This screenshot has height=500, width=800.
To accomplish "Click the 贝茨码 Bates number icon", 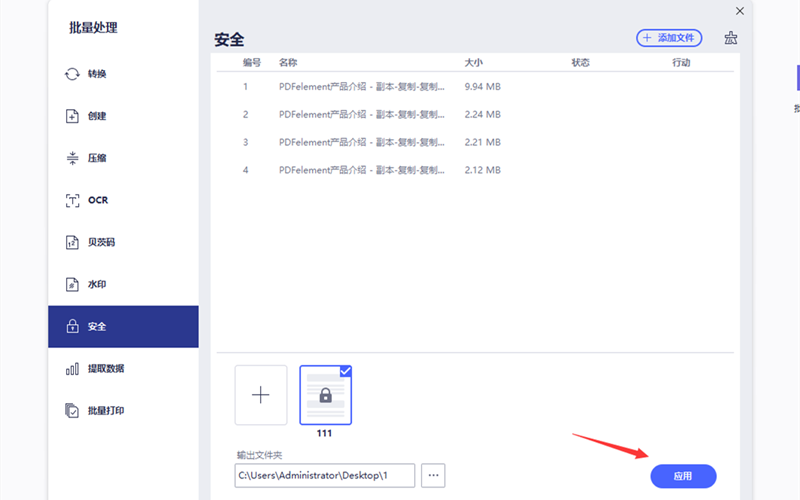I will pyautogui.click(x=72, y=242).
